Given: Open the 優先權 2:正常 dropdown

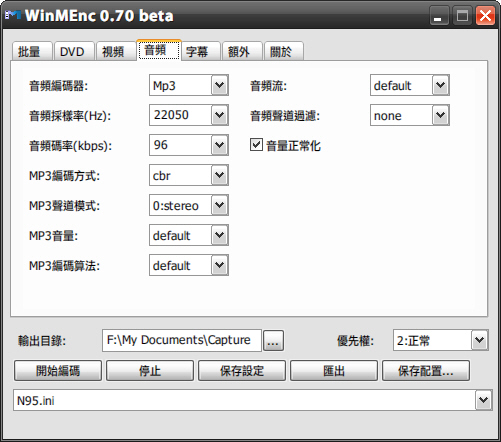Looking at the screenshot, I should tap(480, 340).
